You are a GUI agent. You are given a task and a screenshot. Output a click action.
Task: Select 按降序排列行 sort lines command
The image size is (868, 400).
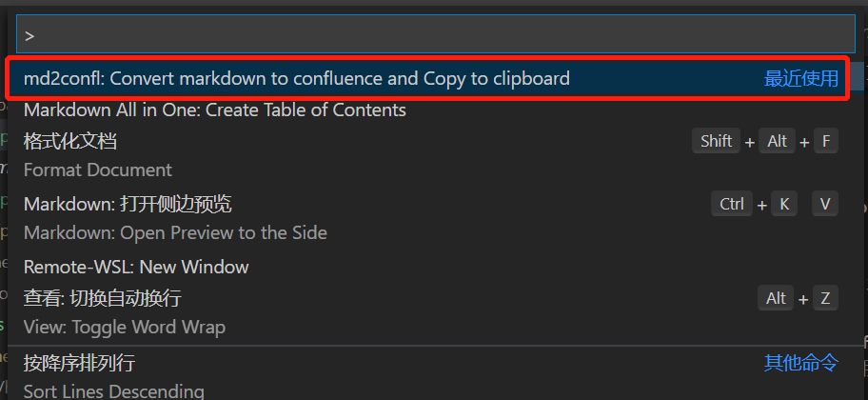[x=79, y=362]
